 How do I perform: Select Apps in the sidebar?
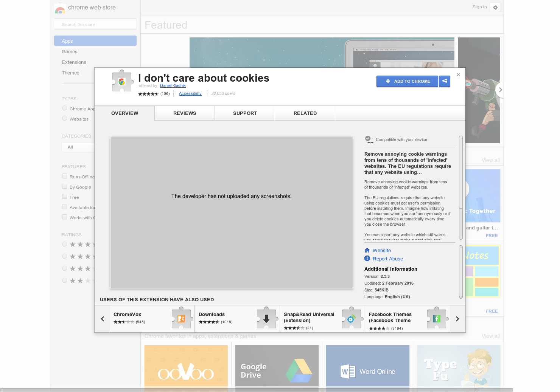click(x=95, y=41)
